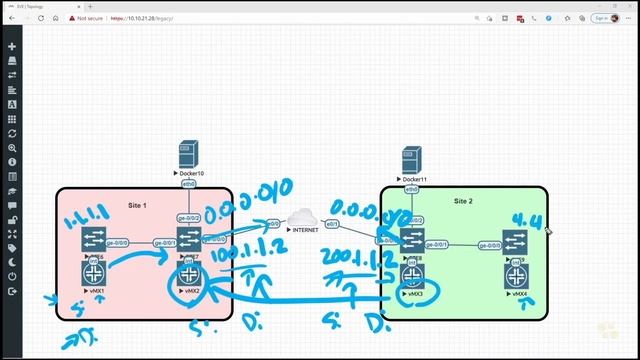The height and width of the screenshot is (360, 640).
Task: Open the Lab details sidebar icon
Action: coord(12,177)
